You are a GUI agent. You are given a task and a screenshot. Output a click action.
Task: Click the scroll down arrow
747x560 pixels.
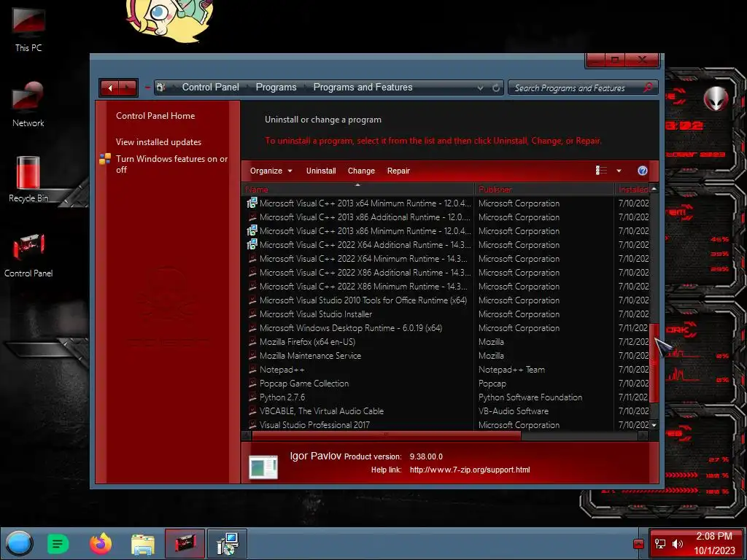click(x=654, y=425)
